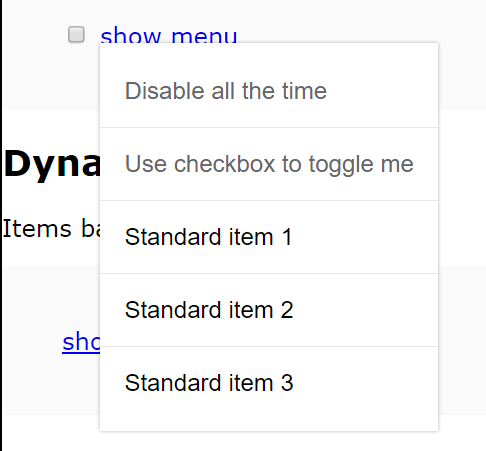This screenshot has width=486, height=451.
Task: Select Standard item 1
Action: pyautogui.click(x=269, y=237)
